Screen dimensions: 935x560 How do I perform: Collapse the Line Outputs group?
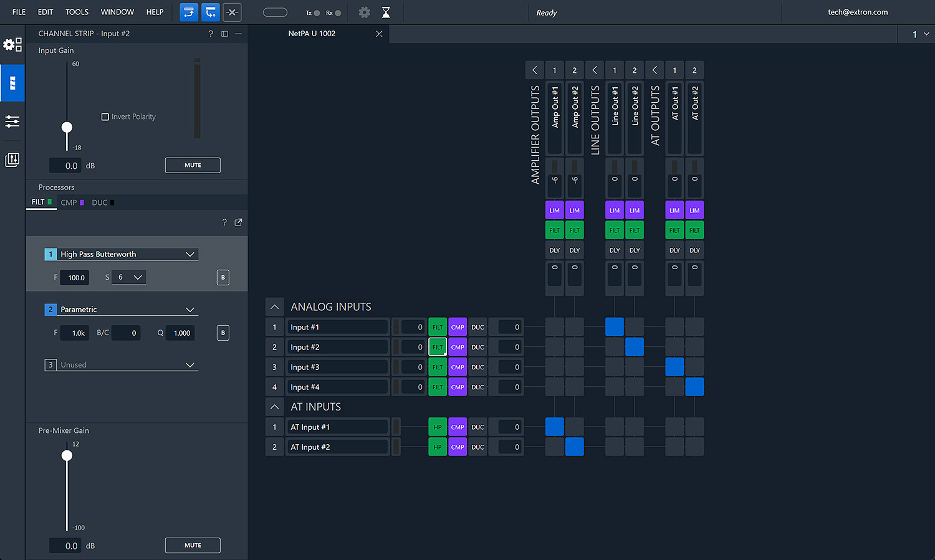(595, 70)
